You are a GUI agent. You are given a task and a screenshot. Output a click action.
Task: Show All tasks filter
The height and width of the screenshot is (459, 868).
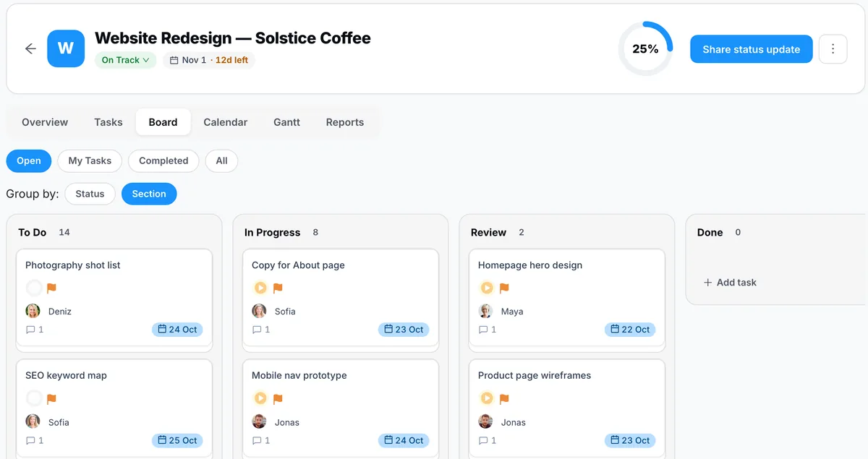pyautogui.click(x=221, y=160)
